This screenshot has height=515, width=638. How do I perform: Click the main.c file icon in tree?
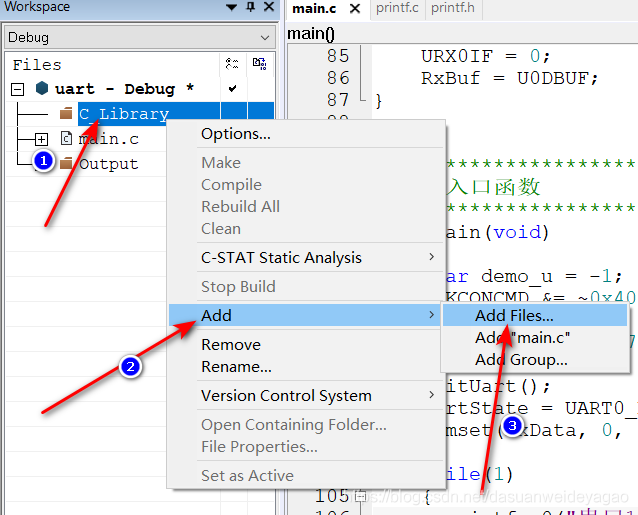[x=66, y=138]
